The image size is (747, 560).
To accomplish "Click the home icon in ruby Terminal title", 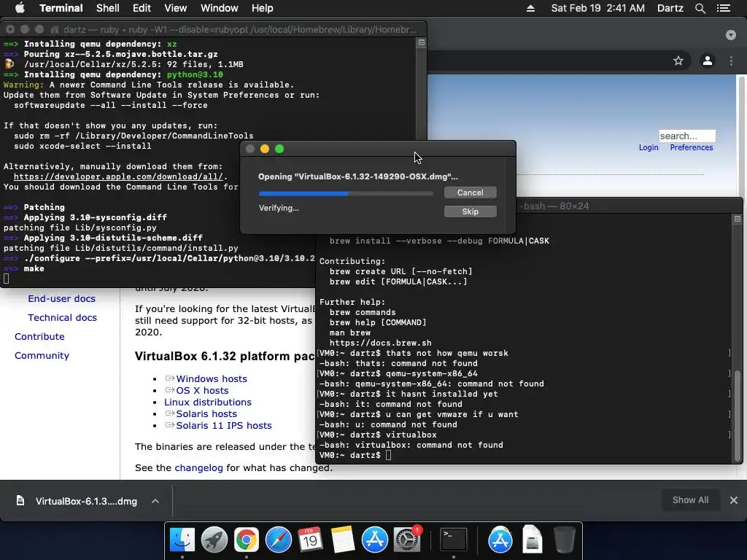I will 55,29.
